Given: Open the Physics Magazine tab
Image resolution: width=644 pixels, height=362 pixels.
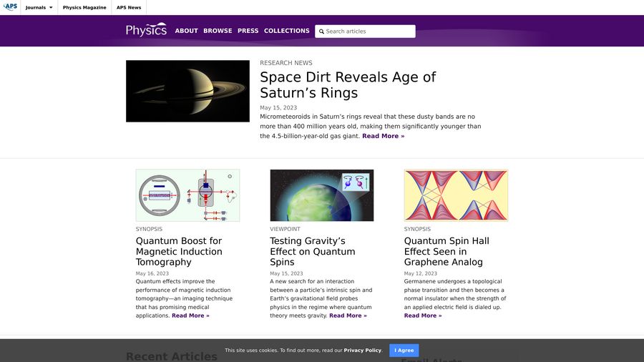Looking at the screenshot, I should (x=84, y=7).
